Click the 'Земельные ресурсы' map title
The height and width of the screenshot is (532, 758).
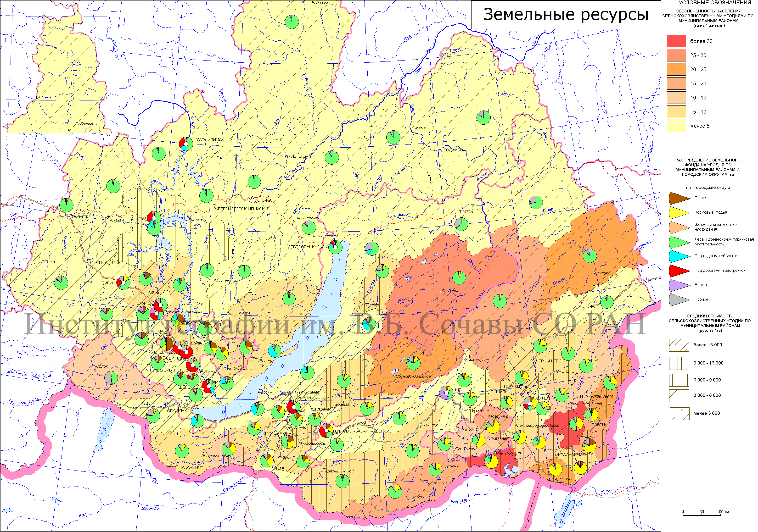pyautogui.click(x=566, y=15)
